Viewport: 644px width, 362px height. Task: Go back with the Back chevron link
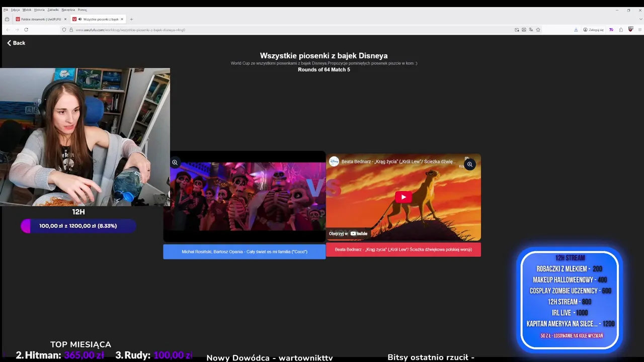tap(16, 43)
